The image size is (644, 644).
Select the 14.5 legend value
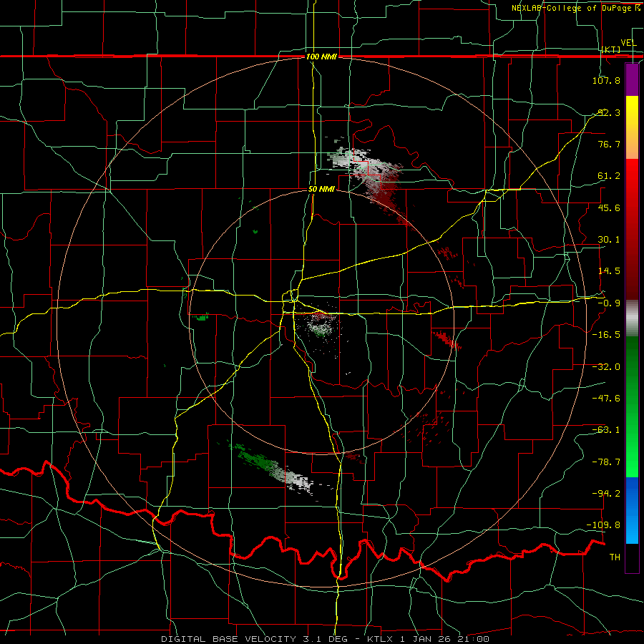pos(608,271)
